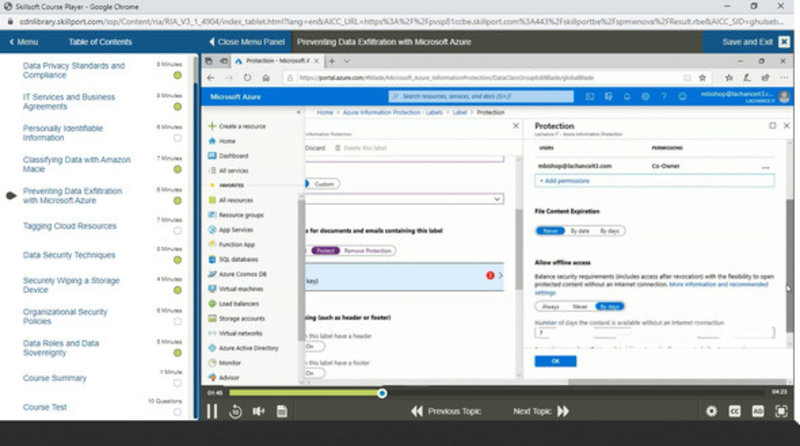Select By days file content expiration
The width and height of the screenshot is (800, 446).
[x=610, y=231]
